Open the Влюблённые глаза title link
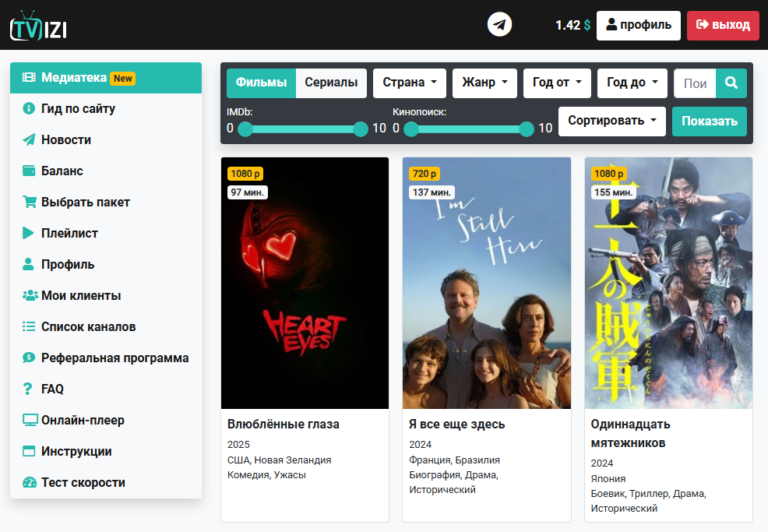The image size is (768, 532). point(283,425)
